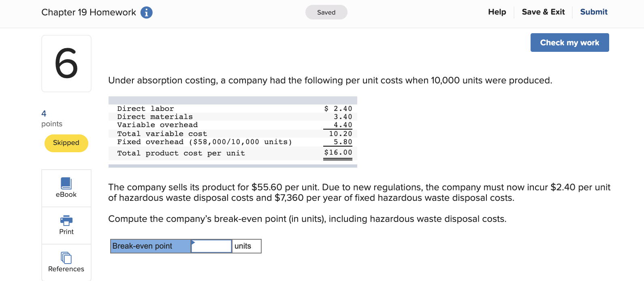Choose Save & Exit
The width and height of the screenshot is (644, 281).
(544, 12)
